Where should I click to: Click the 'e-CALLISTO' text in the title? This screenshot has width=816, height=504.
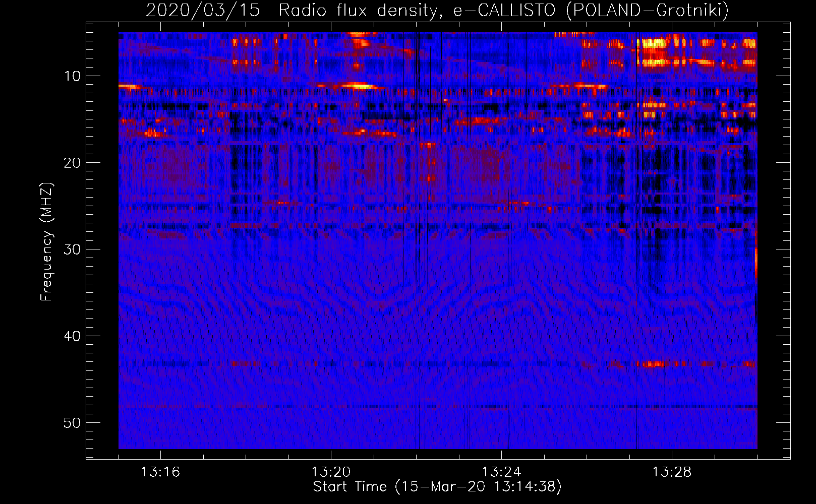coord(504,10)
